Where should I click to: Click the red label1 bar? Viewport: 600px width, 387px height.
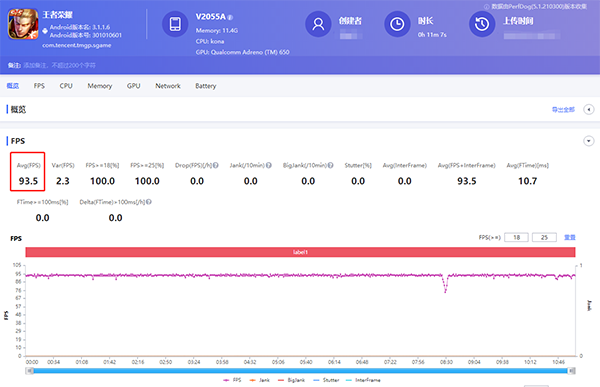click(x=300, y=252)
